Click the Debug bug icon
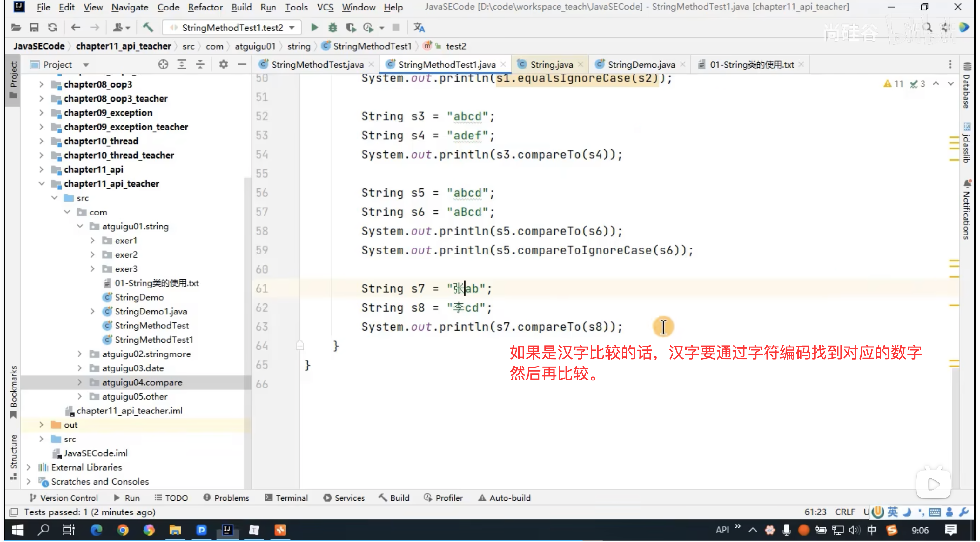Screen dimensions: 980x542 tap(332, 27)
